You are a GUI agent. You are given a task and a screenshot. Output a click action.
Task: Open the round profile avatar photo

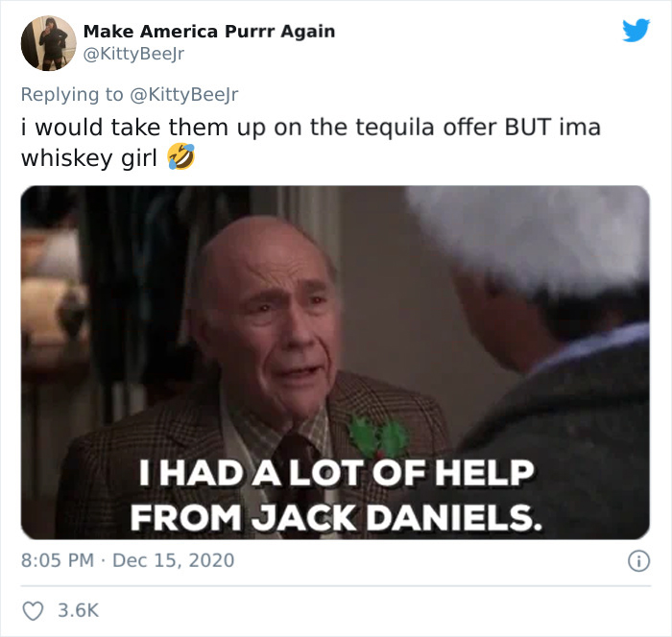tap(48, 43)
